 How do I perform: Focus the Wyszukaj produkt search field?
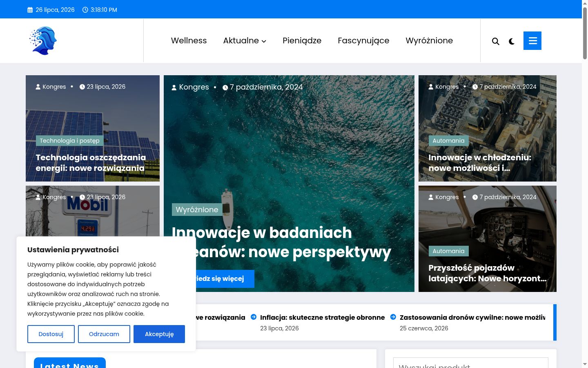click(x=471, y=363)
